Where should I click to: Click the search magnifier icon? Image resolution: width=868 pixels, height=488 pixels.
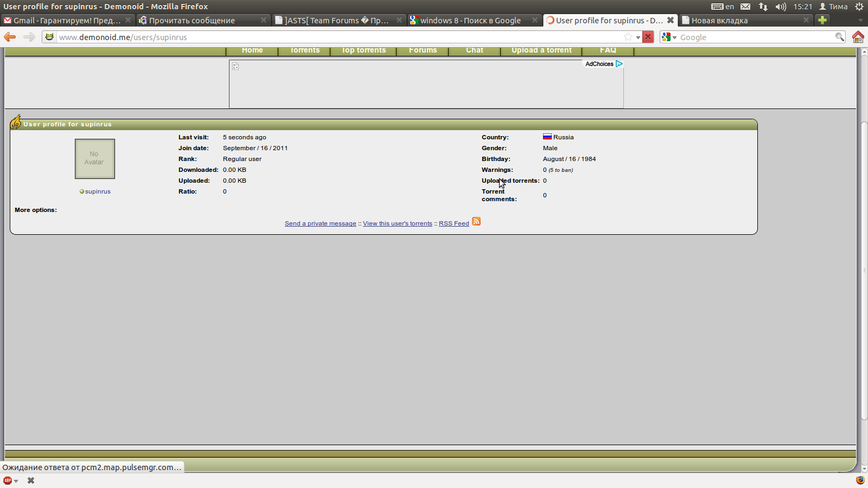point(840,37)
